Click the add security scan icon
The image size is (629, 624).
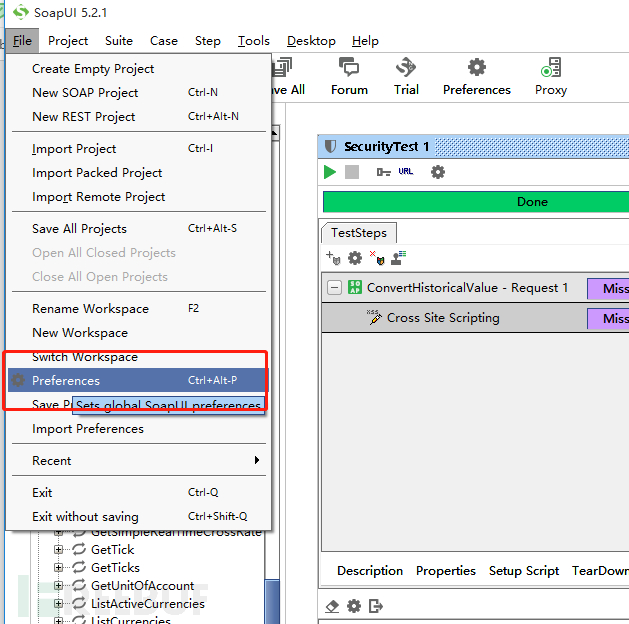(333, 258)
